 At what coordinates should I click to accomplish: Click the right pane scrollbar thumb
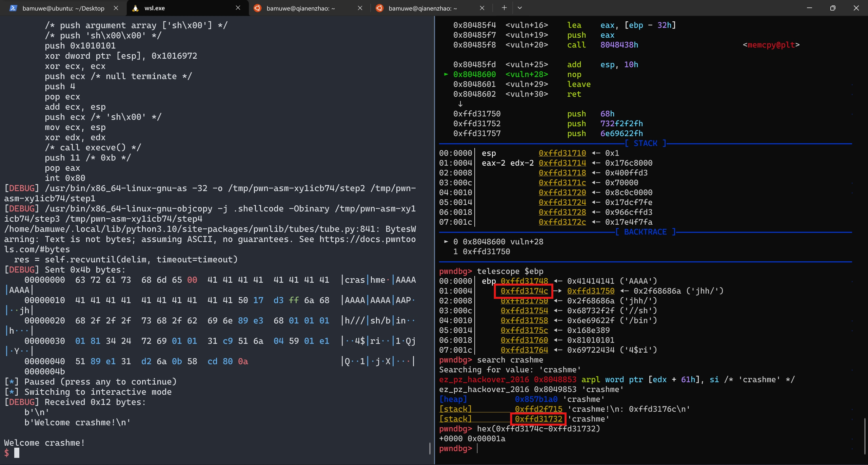(865, 436)
